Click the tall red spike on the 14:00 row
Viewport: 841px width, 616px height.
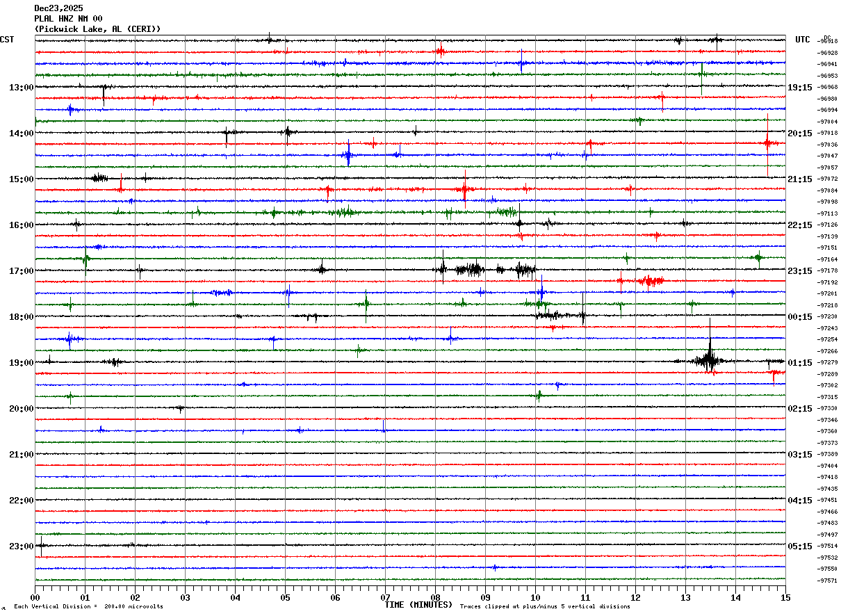tap(767, 144)
